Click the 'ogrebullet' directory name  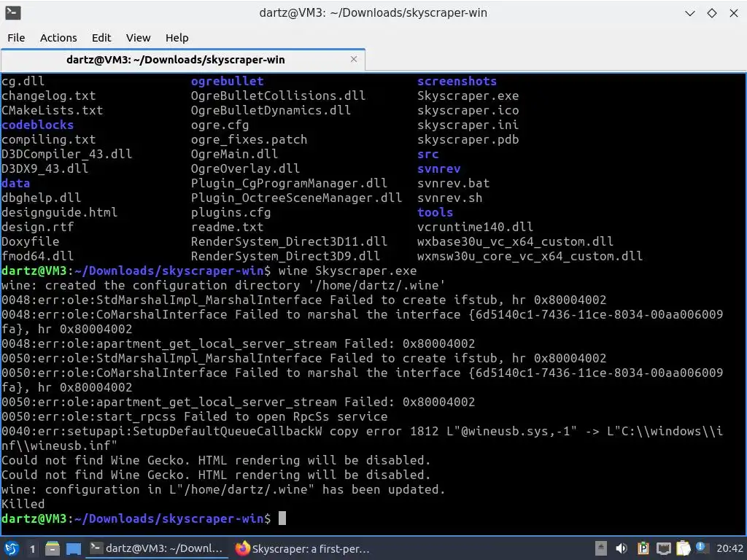(x=228, y=82)
